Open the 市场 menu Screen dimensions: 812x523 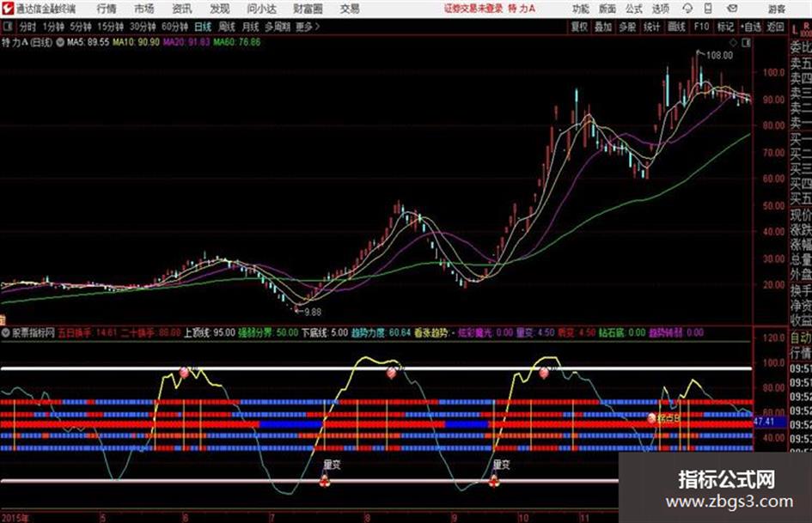(x=144, y=9)
